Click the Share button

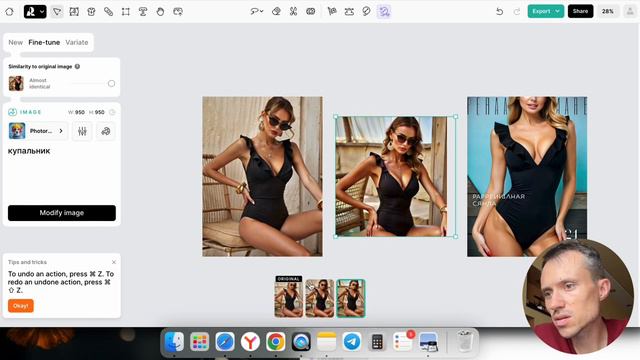pos(580,11)
